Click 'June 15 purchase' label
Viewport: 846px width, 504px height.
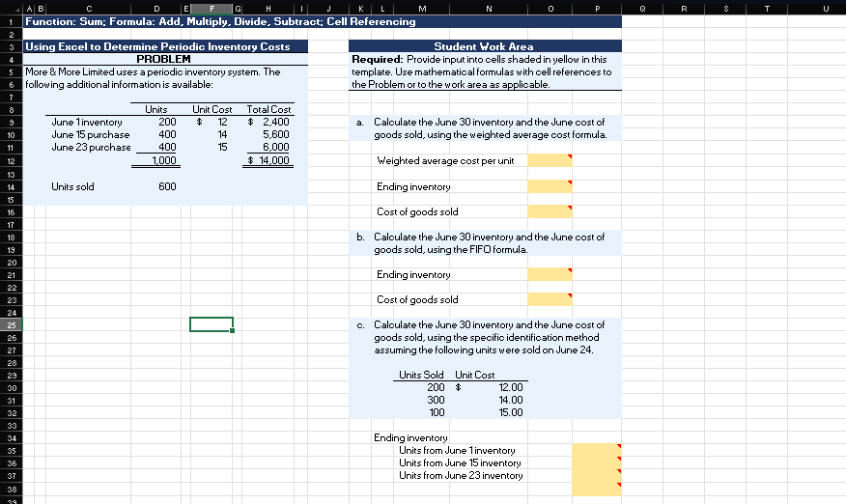click(x=91, y=134)
